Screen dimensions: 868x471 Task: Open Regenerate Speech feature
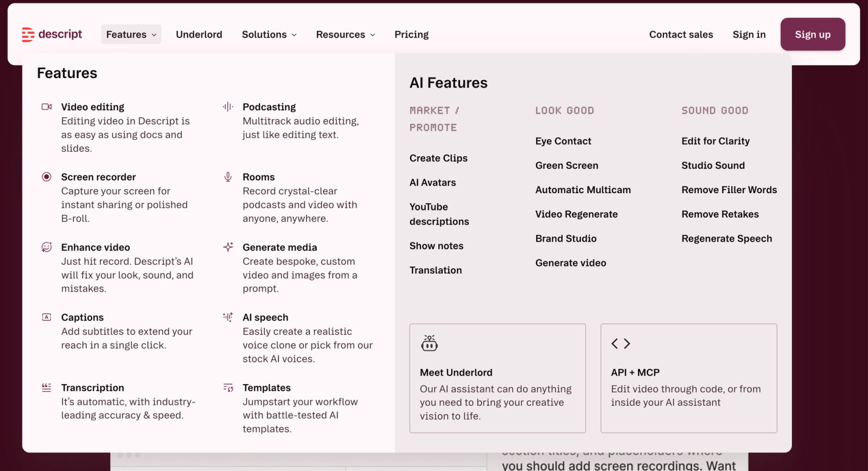[x=726, y=239]
